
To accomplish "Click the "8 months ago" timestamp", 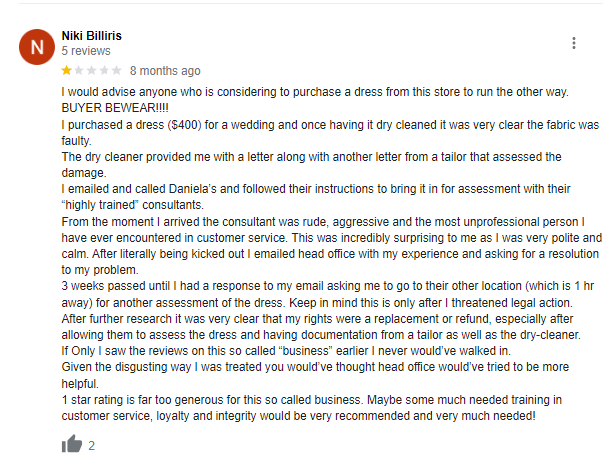I will (x=165, y=71).
